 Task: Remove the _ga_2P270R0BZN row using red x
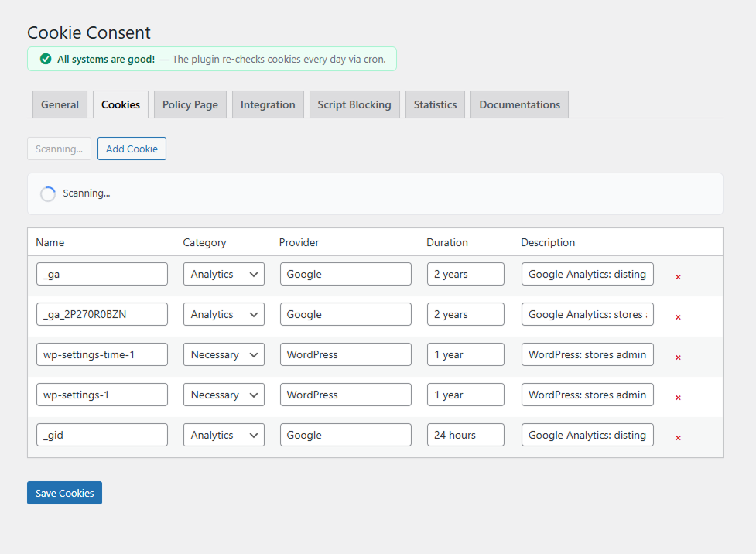click(x=678, y=316)
